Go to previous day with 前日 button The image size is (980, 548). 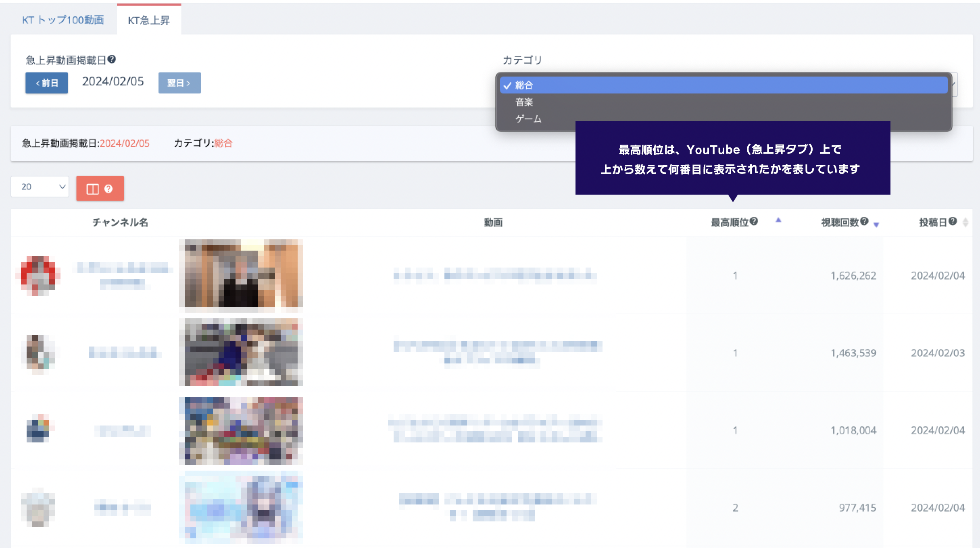point(46,83)
